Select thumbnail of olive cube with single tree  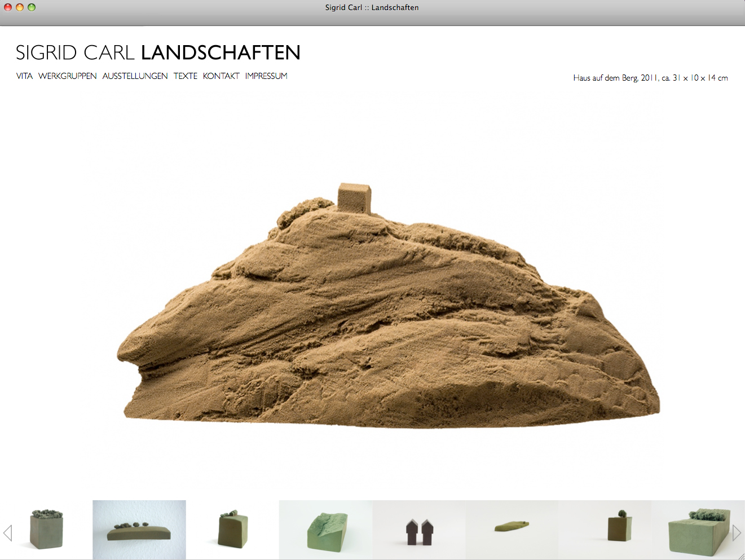tap(605, 530)
